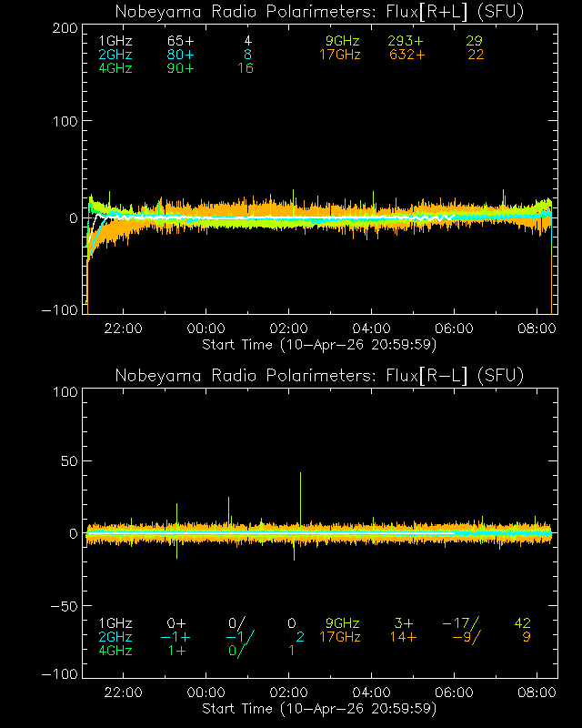
Task: Click the orange 17GHz label in top plot
Action: (x=339, y=55)
